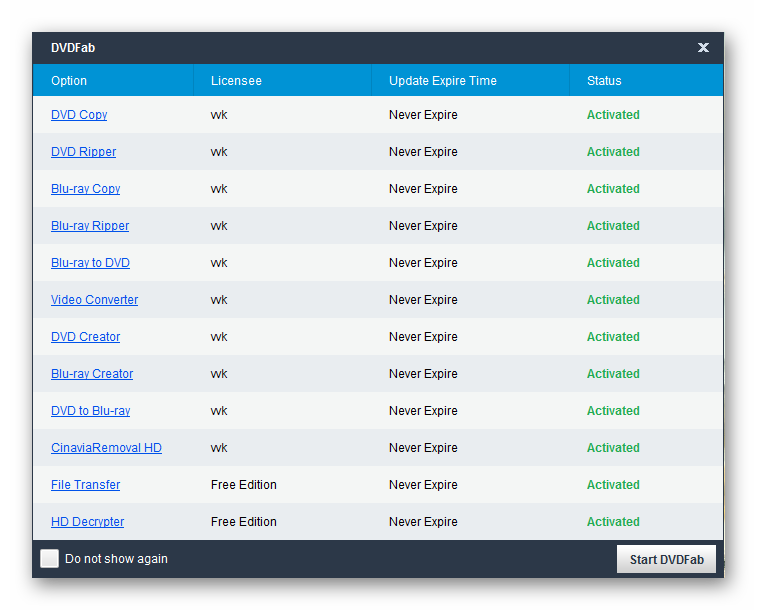Open the DVD Ripper link
This screenshot has height=610, width=757.
(x=84, y=152)
